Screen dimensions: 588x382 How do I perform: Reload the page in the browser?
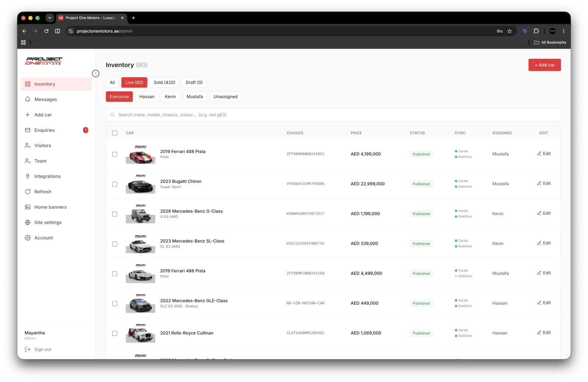pyautogui.click(x=46, y=31)
